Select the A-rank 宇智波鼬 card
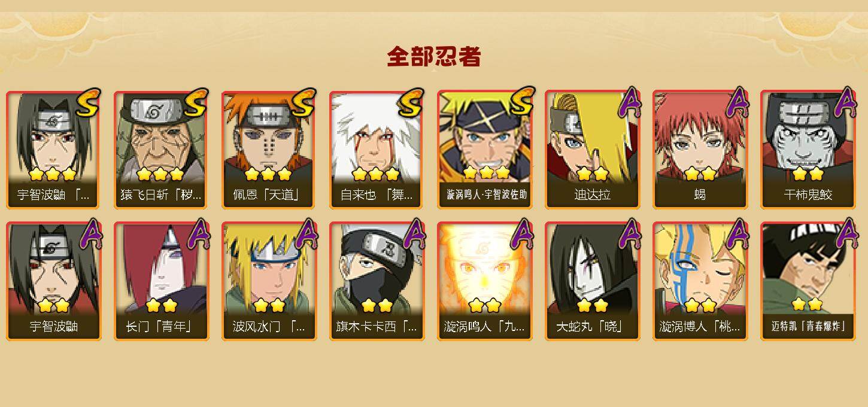This screenshot has width=868, height=407. tap(54, 281)
